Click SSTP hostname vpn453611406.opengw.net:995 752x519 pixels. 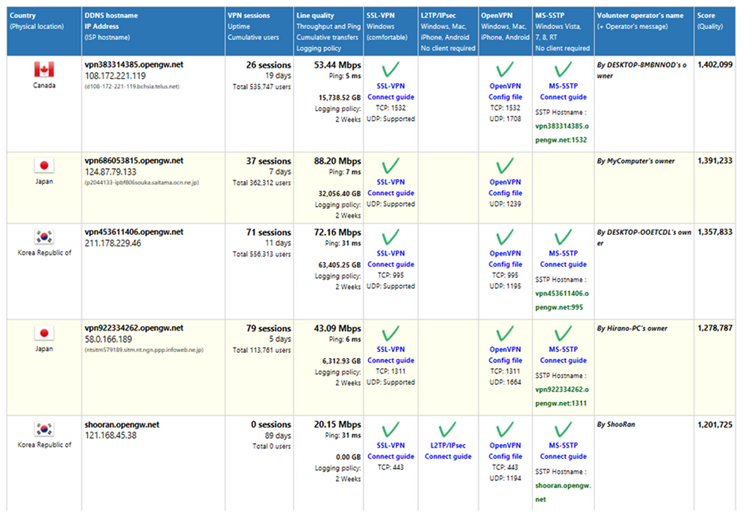(x=562, y=300)
